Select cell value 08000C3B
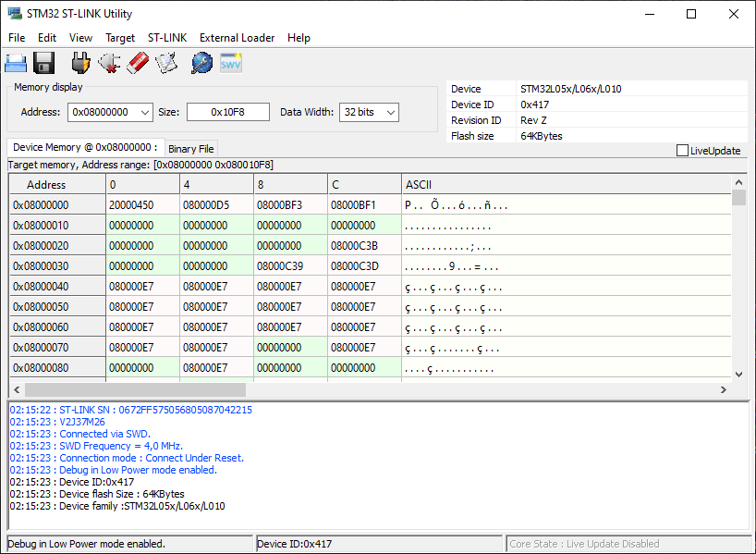 tap(364, 246)
